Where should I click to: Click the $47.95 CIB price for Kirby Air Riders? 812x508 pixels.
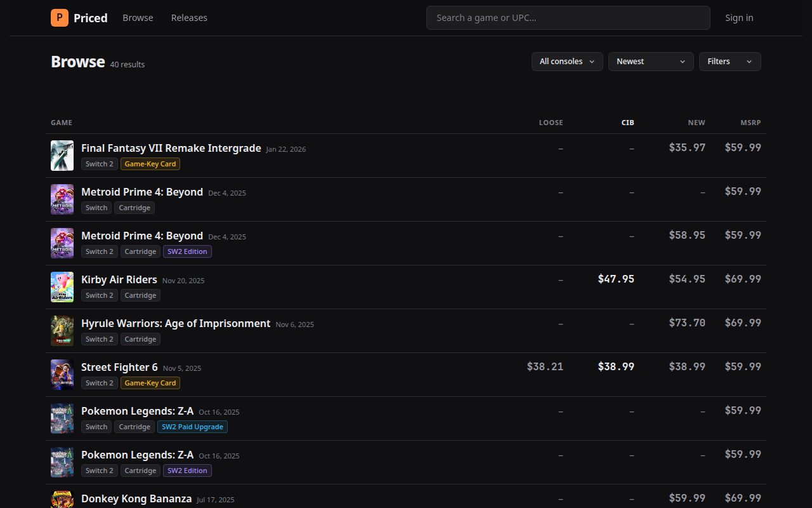(616, 279)
